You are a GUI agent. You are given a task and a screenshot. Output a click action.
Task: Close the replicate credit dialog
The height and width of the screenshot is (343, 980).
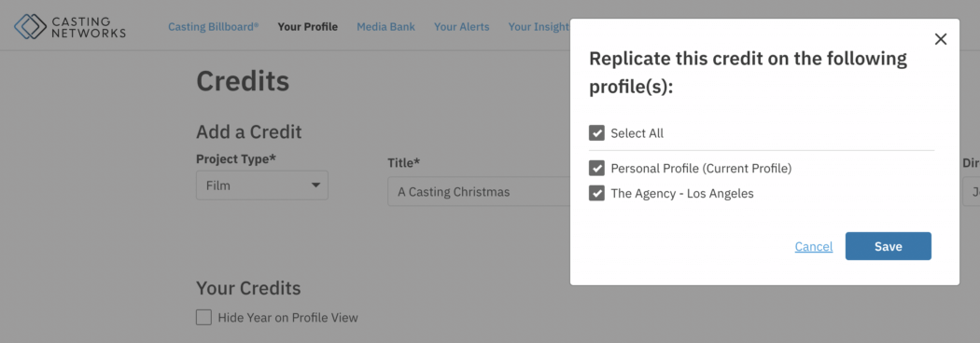(940, 39)
